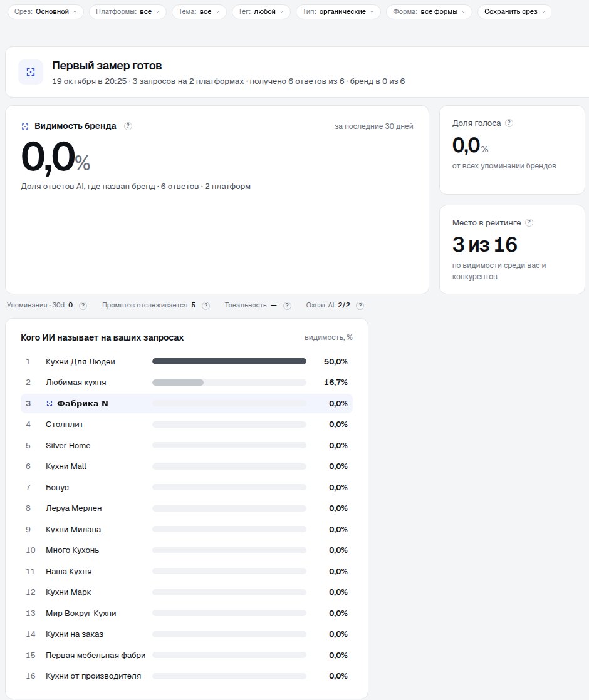
Task: Open the Тег: любой dropdown
Action: click(261, 12)
